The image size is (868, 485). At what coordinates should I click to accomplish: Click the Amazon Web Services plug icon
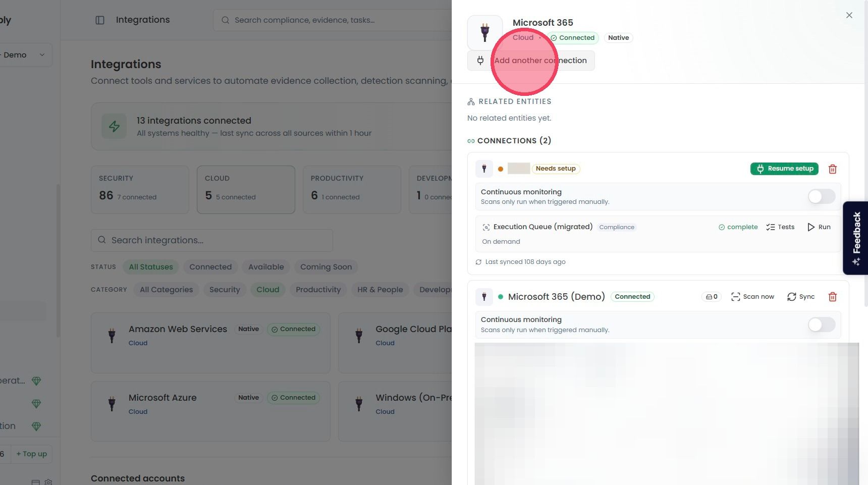[x=112, y=335]
